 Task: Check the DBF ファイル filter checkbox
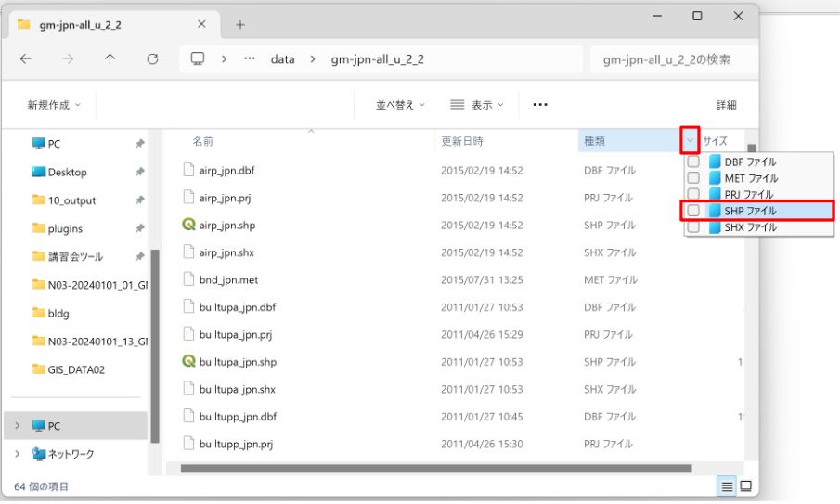pyautogui.click(x=693, y=162)
